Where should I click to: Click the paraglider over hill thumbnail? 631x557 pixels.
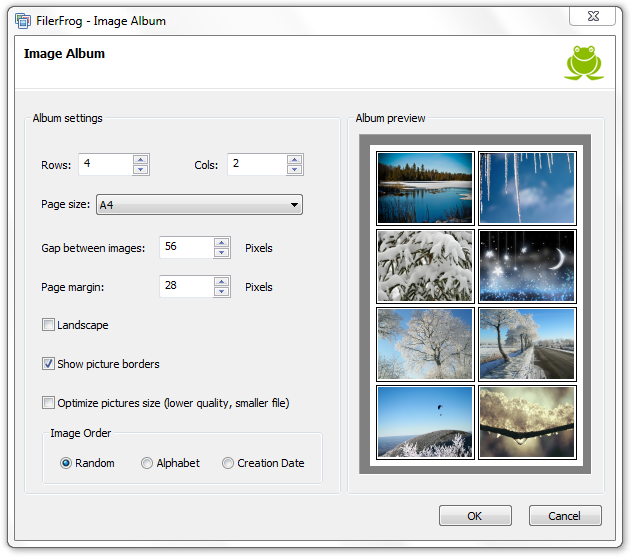[425, 422]
